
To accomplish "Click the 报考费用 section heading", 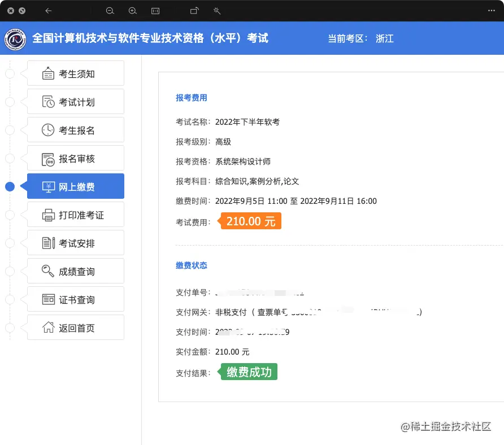I will pos(191,98).
